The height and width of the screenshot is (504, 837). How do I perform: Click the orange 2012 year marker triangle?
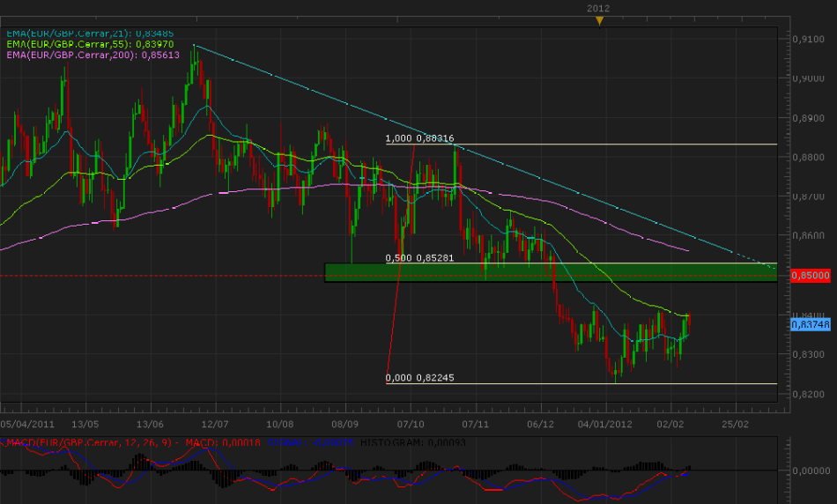tap(599, 20)
